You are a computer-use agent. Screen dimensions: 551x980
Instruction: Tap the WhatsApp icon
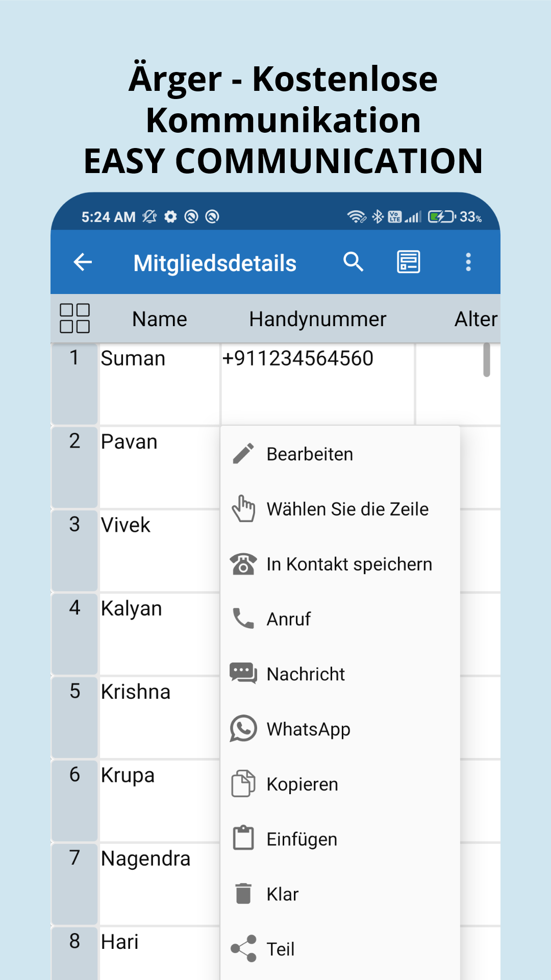point(243,729)
